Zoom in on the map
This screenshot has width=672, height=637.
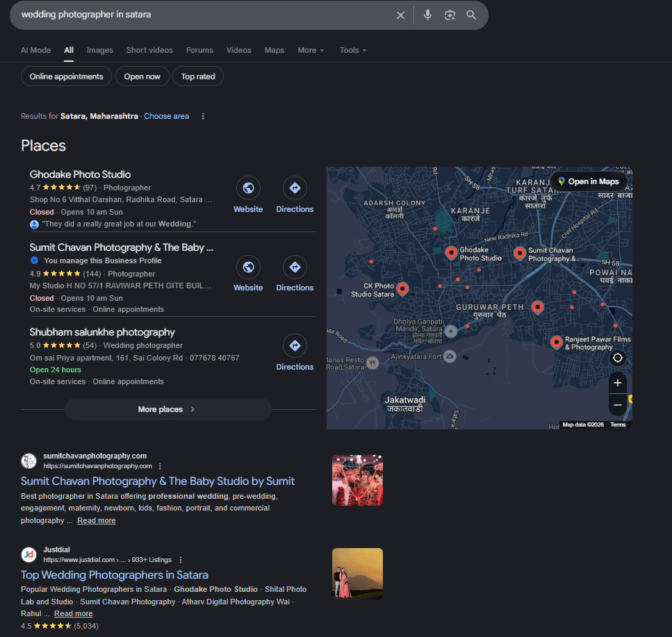pyautogui.click(x=618, y=383)
